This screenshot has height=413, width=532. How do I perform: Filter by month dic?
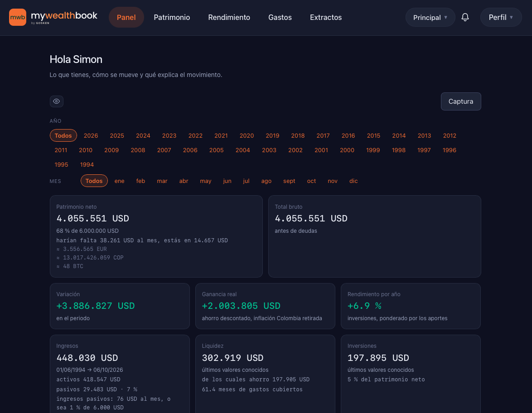coord(353,181)
